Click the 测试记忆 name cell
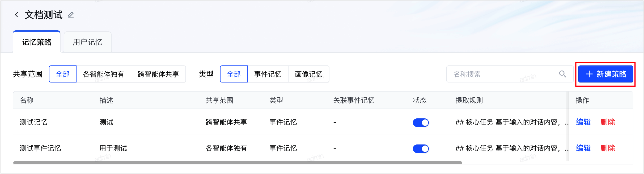The height and width of the screenshot is (174, 644). click(x=33, y=122)
